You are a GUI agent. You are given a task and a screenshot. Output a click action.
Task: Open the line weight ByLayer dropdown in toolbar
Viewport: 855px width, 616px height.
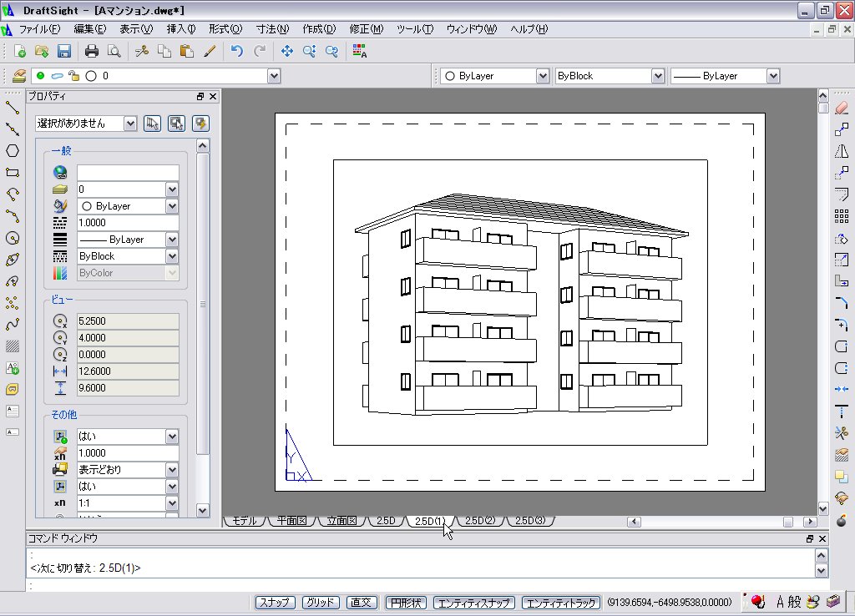pyautogui.click(x=773, y=76)
